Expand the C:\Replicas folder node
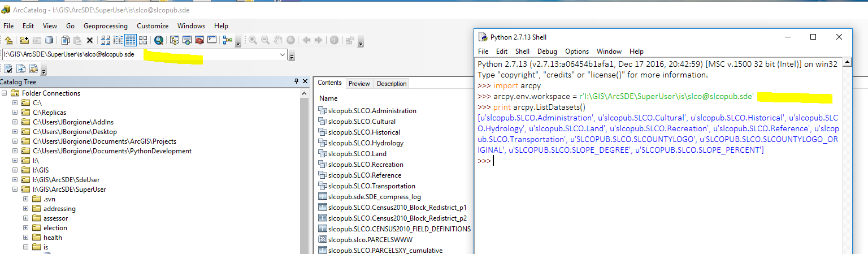The image size is (868, 254). (15, 113)
